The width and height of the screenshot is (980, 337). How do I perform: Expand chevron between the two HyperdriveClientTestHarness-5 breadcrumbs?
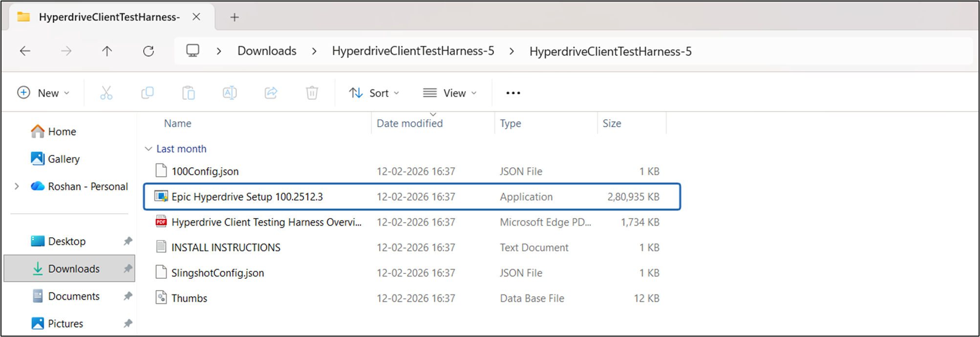[511, 51]
